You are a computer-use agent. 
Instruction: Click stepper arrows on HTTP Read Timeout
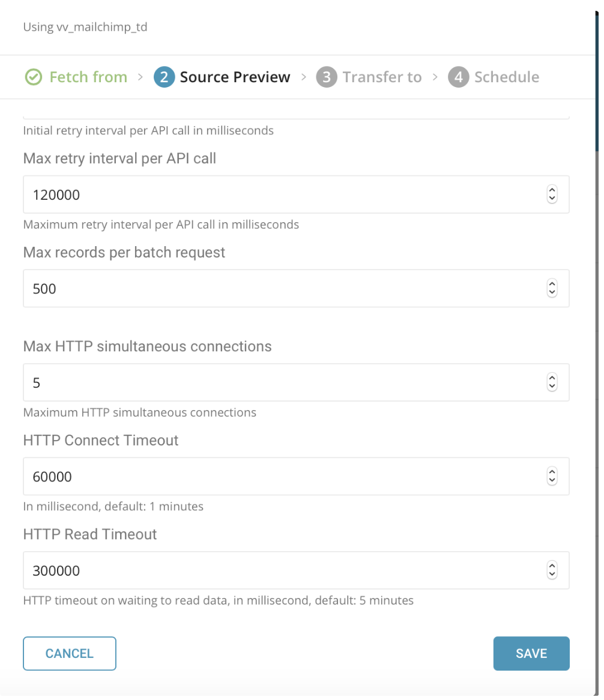coord(552,570)
